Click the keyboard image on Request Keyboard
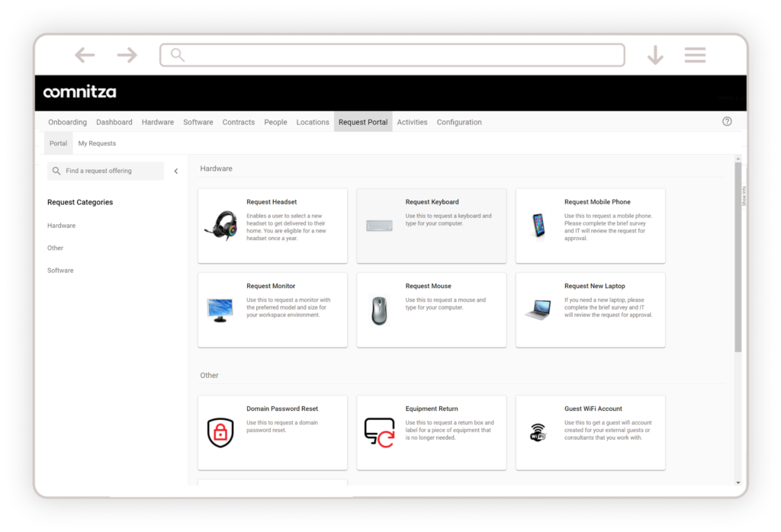781x532 pixels. (379, 226)
